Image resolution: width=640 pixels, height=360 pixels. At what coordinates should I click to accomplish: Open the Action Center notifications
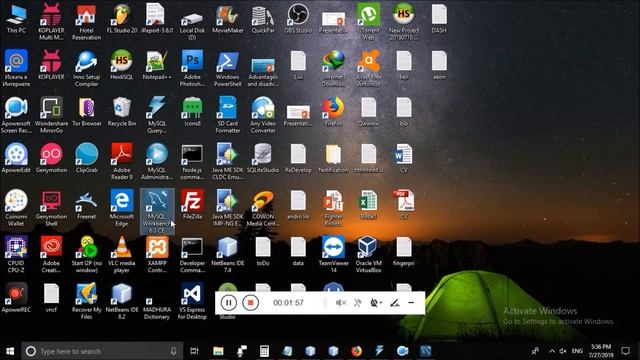tap(625, 351)
